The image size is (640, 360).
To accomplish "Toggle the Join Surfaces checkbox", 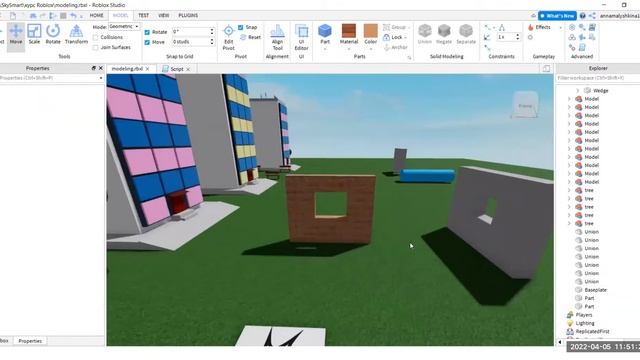I will pyautogui.click(x=96, y=47).
